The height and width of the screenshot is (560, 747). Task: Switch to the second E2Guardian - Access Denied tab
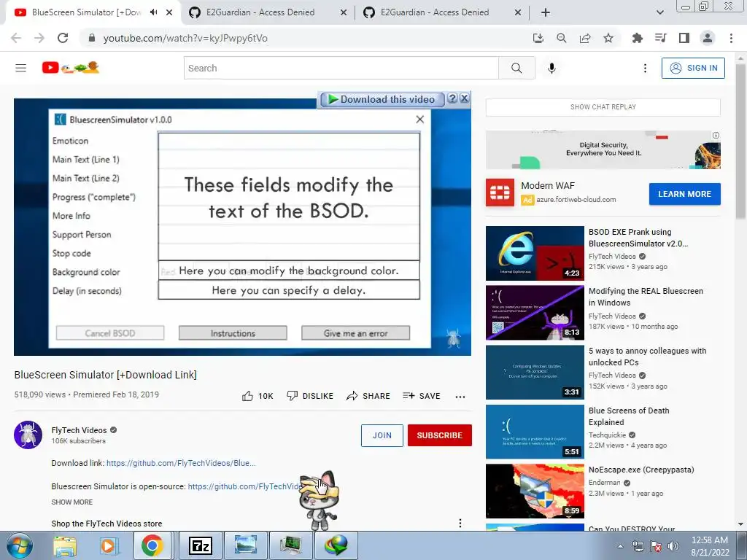[x=442, y=12]
